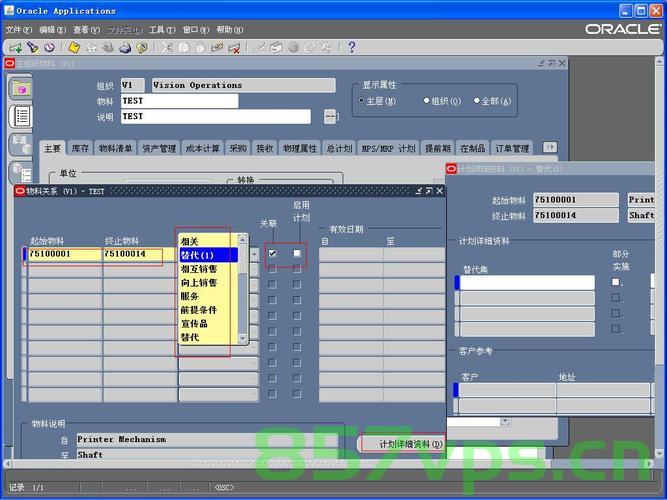Viewport: 667px width, 500px height.
Task: Click the tab scroll arrow after 订单管理
Action: tap(550, 147)
